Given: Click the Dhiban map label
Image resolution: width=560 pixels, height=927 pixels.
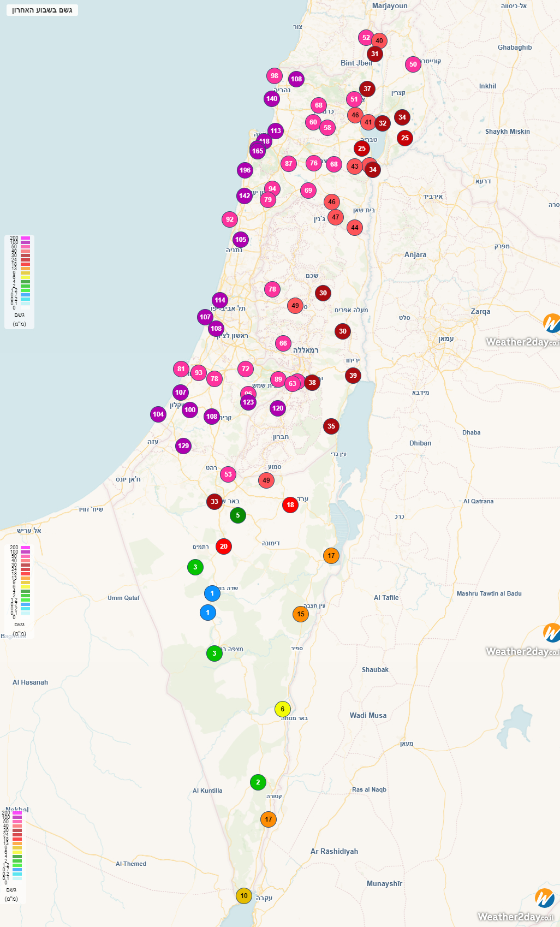Looking at the screenshot, I should point(420,443).
